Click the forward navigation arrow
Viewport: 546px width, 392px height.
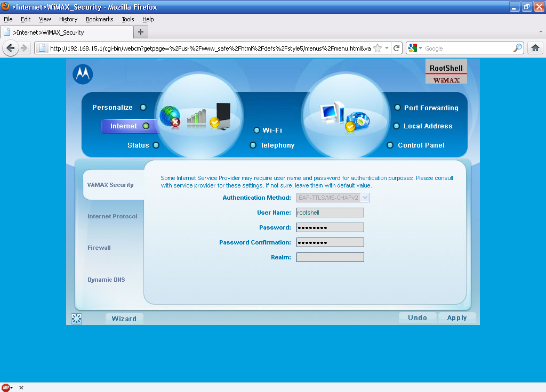point(23,48)
